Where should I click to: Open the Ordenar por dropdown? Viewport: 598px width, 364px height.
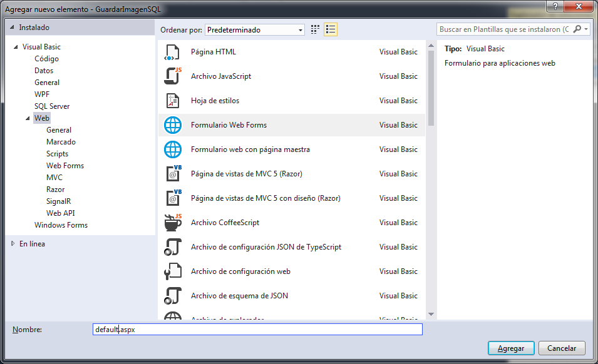255,30
